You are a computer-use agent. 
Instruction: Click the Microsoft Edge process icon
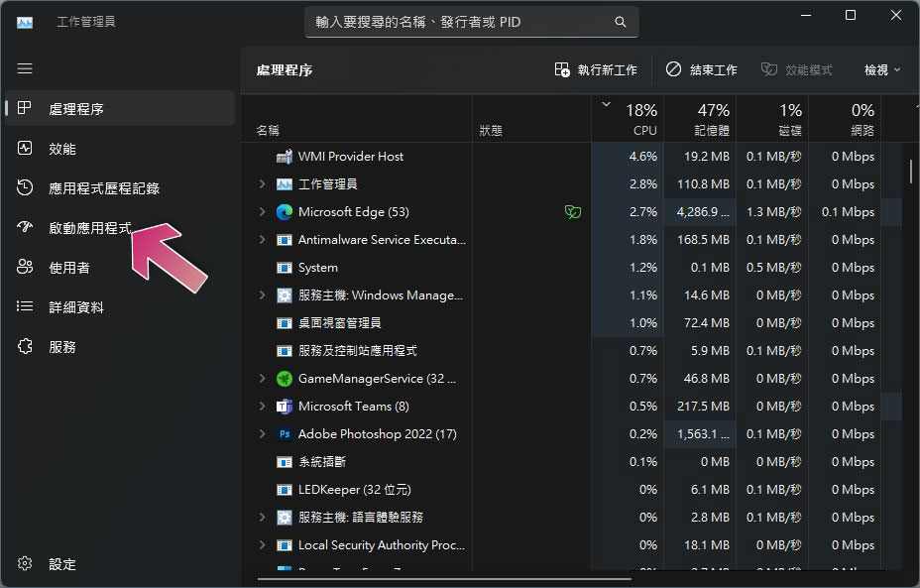pos(284,212)
